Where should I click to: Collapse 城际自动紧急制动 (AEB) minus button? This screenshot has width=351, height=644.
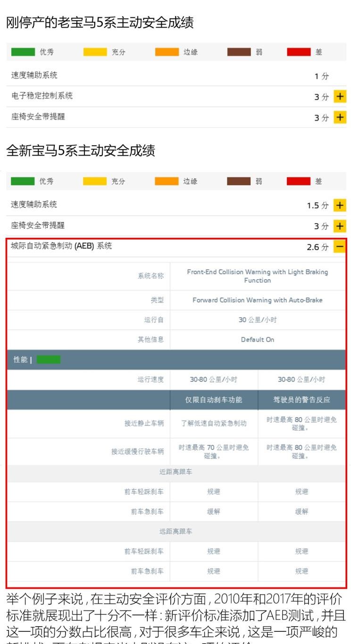pos(340,247)
